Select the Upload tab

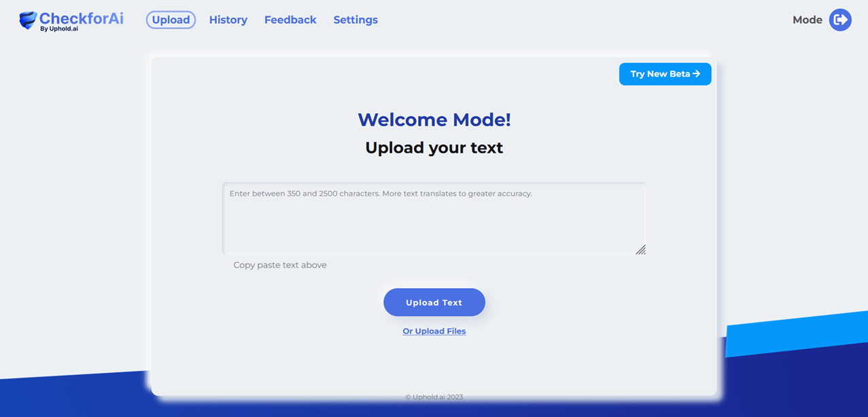[171, 20]
